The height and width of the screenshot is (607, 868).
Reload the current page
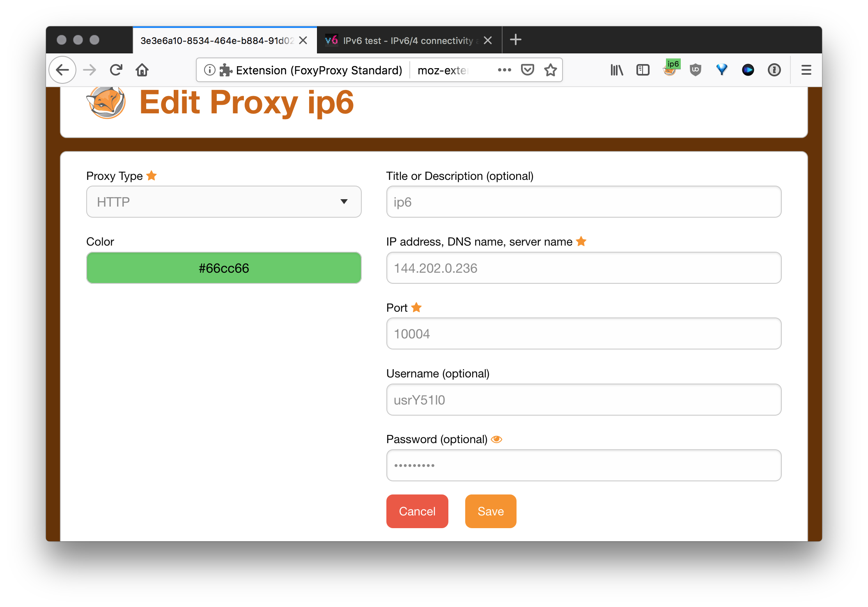pyautogui.click(x=116, y=70)
